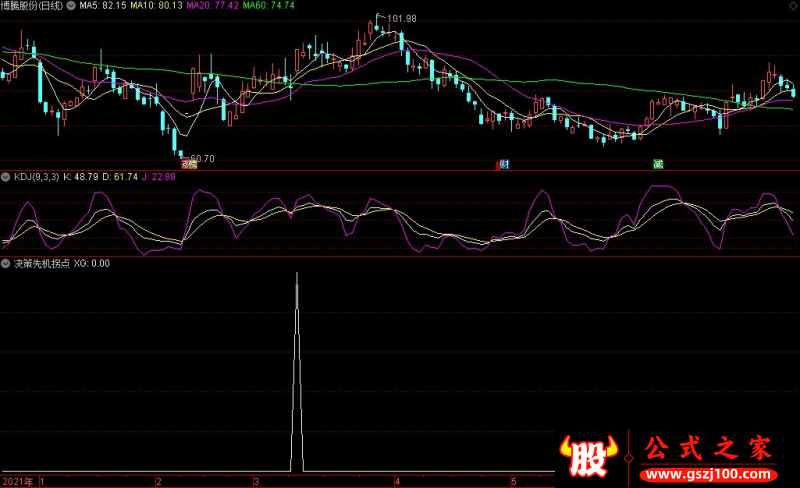Select the 决策先机拐点 indicator title
Image resolution: width=800 pixels, height=488 pixels.
click(x=41, y=263)
